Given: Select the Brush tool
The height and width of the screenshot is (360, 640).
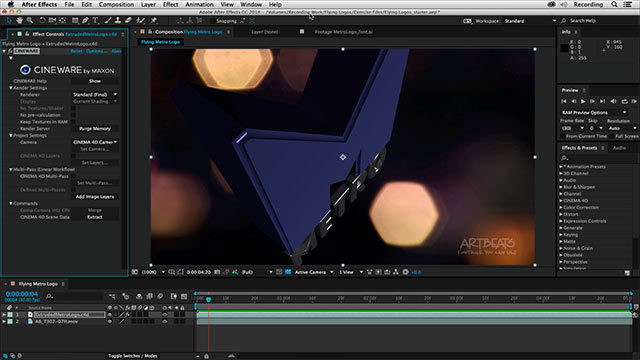Looking at the screenshot, I should point(108,20).
